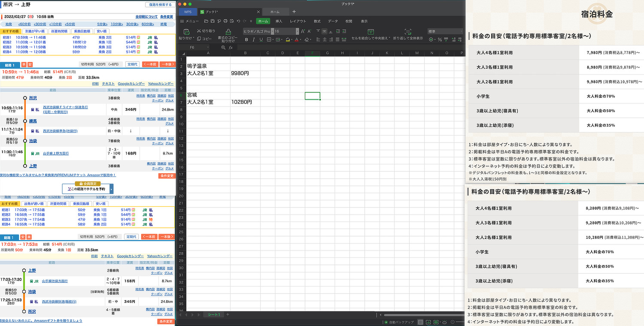Screen dimensions: 644x326
Task: Click the thousands separator (000) icon
Action: click(446, 39)
